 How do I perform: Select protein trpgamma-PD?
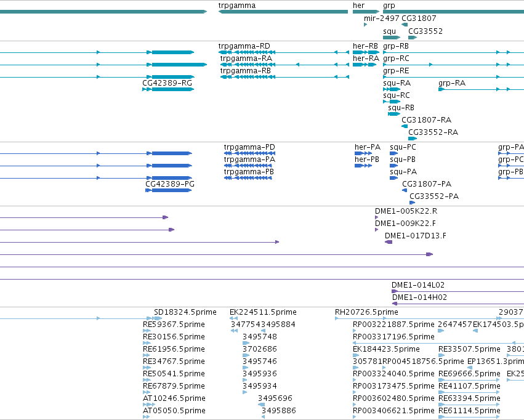click(x=249, y=147)
